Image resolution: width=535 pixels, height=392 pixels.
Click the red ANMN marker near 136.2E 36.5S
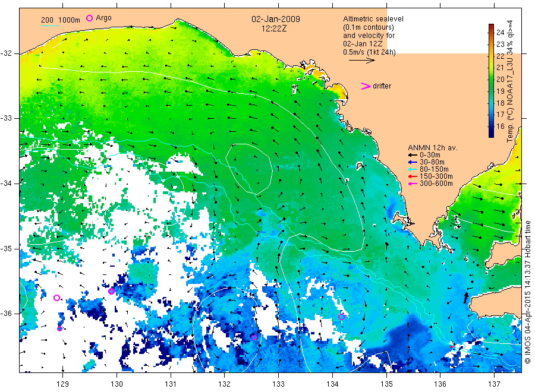pyautogui.click(x=451, y=346)
